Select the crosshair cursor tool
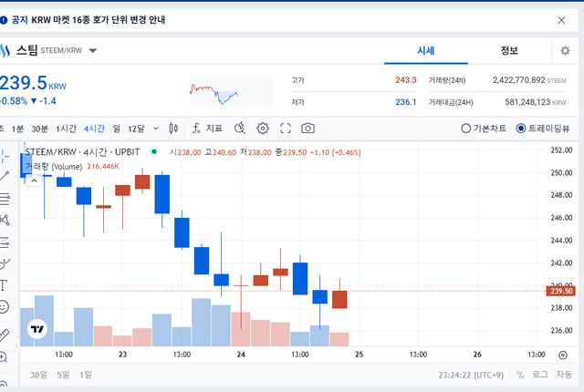The image size is (584, 392). [4, 157]
